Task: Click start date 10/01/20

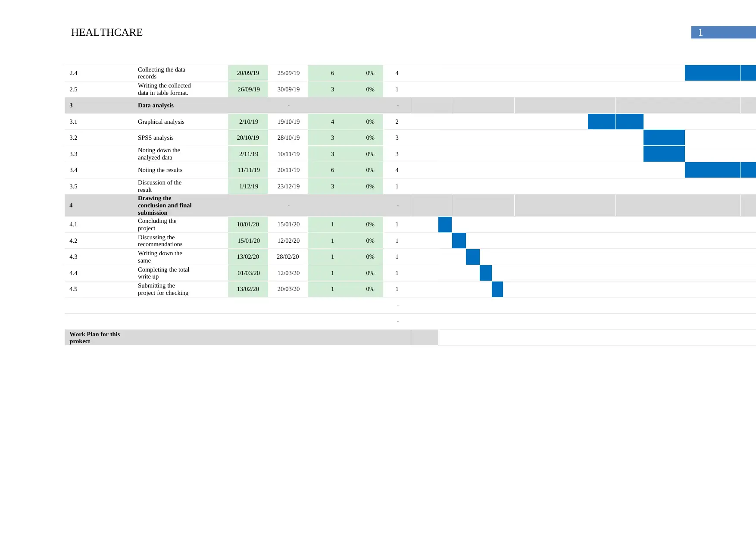Action: 248,224
